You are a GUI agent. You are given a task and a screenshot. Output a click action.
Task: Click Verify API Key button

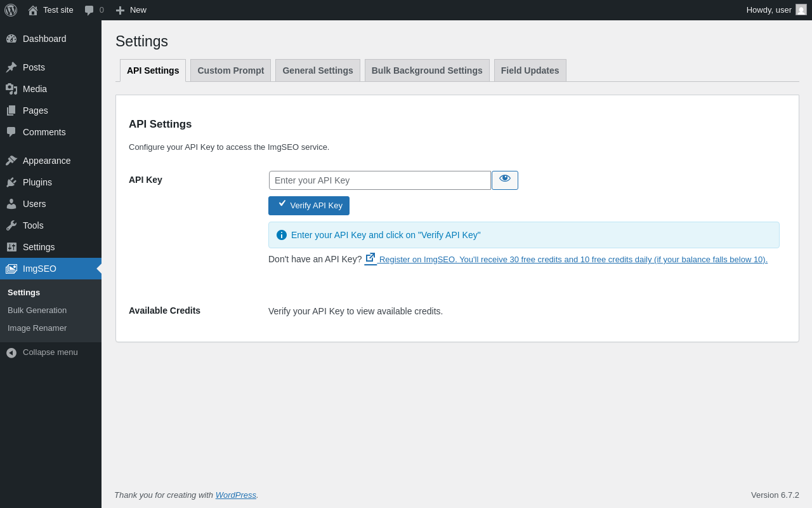click(309, 206)
